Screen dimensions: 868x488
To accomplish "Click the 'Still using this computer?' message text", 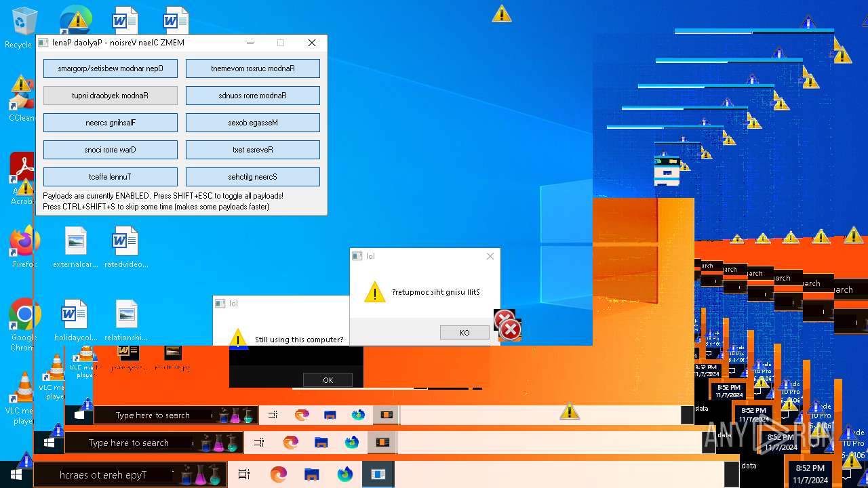I will tap(299, 340).
